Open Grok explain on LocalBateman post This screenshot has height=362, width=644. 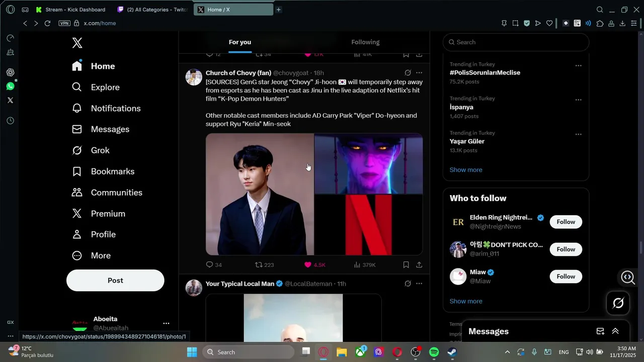[408, 284]
